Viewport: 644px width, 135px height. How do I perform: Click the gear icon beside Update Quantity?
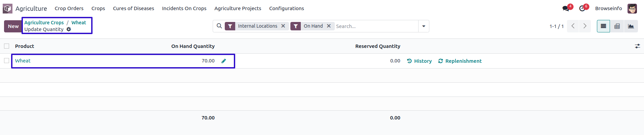point(69,29)
